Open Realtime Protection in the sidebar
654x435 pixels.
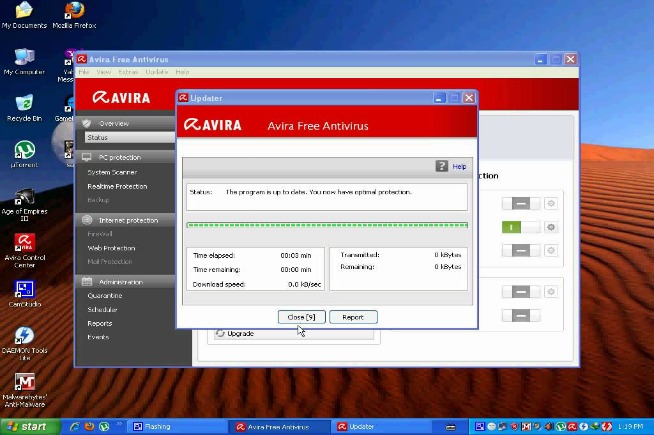[x=117, y=186]
